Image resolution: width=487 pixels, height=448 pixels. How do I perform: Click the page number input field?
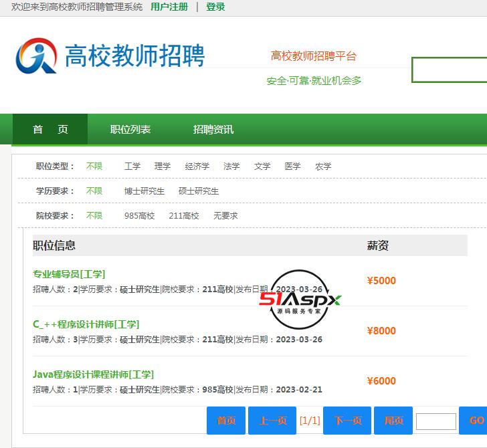point(435,421)
